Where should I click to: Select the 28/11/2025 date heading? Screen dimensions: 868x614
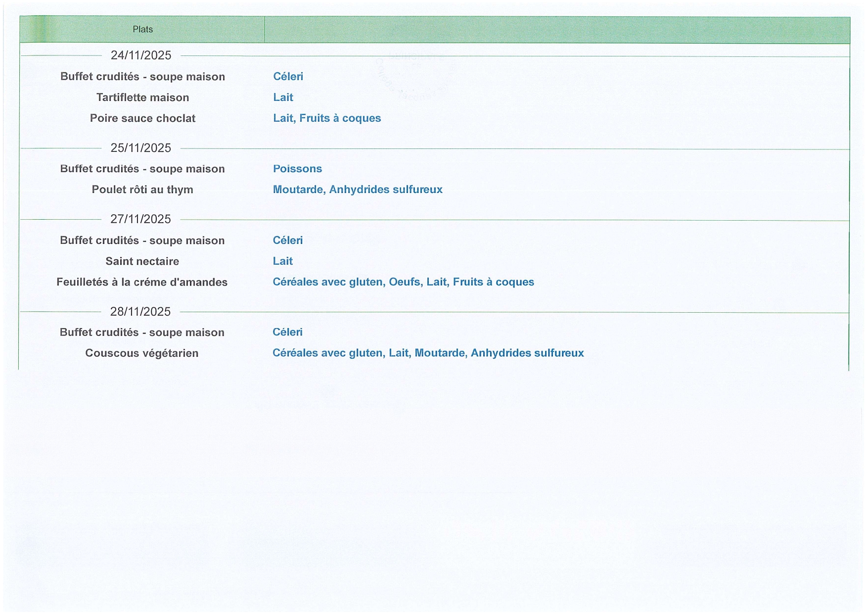coord(140,312)
